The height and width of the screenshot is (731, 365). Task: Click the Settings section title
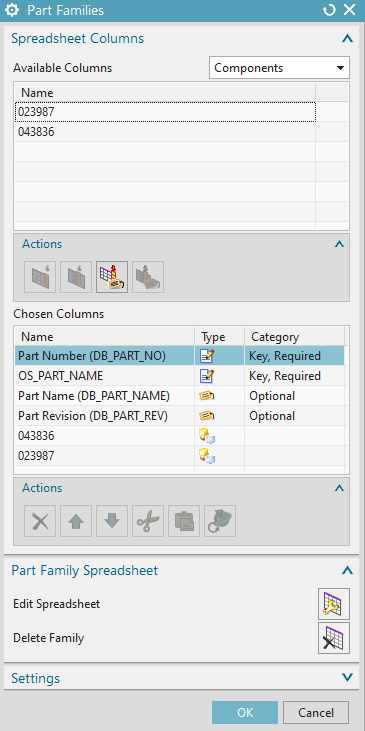[36, 678]
